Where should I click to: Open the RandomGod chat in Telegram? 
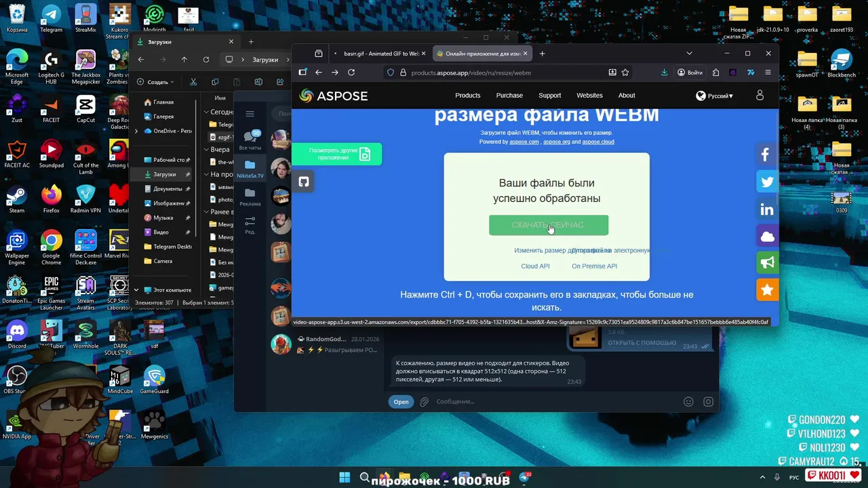coord(325,344)
